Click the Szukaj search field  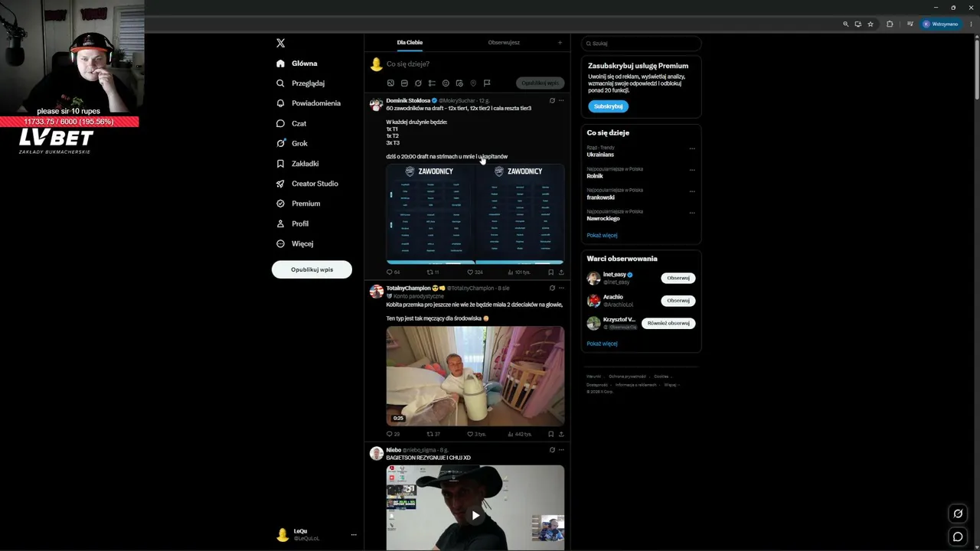pos(642,44)
